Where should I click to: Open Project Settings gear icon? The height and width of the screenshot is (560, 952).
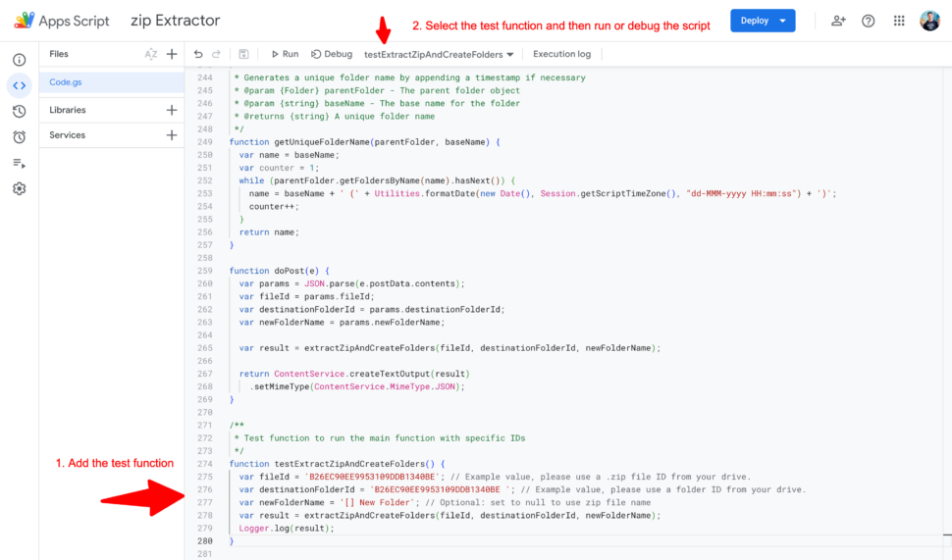[19, 188]
